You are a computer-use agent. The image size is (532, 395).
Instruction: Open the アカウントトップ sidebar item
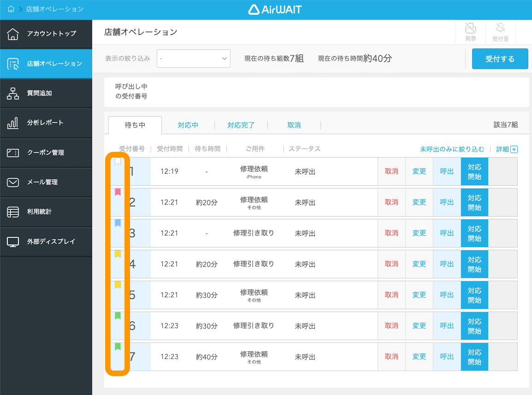click(x=46, y=34)
